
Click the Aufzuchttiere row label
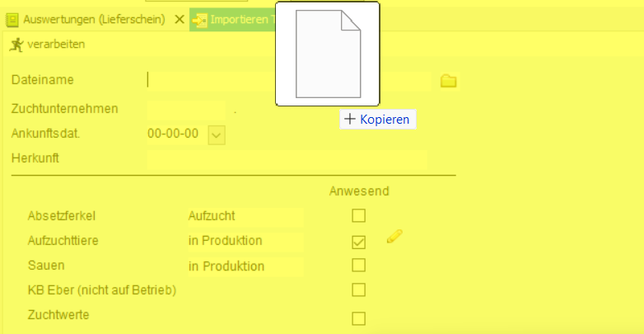pos(63,241)
